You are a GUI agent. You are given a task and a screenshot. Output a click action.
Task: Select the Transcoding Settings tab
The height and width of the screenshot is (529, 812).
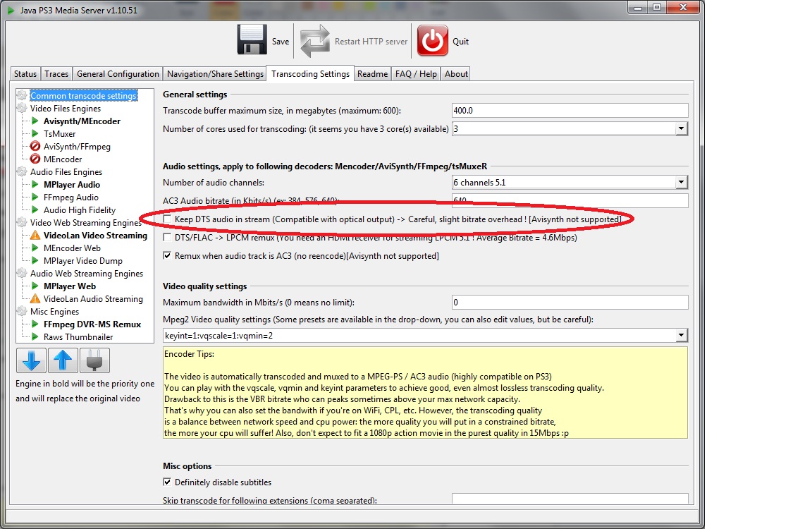(310, 73)
